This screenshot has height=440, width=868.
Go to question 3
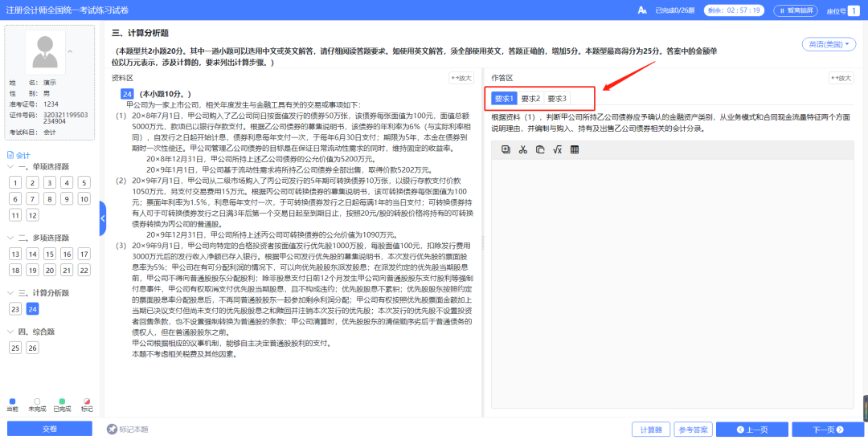[x=50, y=183]
